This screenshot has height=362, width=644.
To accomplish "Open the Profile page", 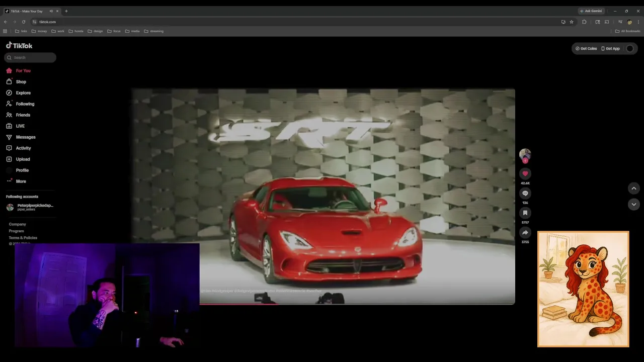I will (18, 170).
